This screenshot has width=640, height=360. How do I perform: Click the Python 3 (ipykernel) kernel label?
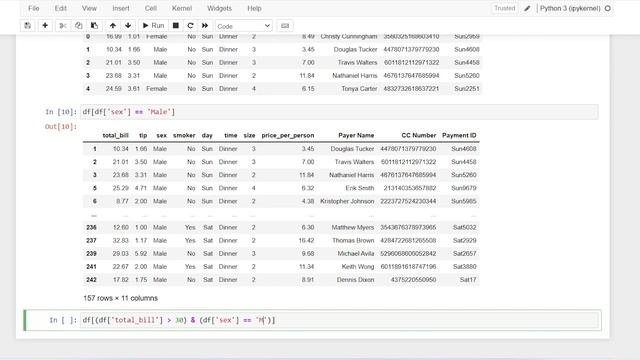[570, 8]
